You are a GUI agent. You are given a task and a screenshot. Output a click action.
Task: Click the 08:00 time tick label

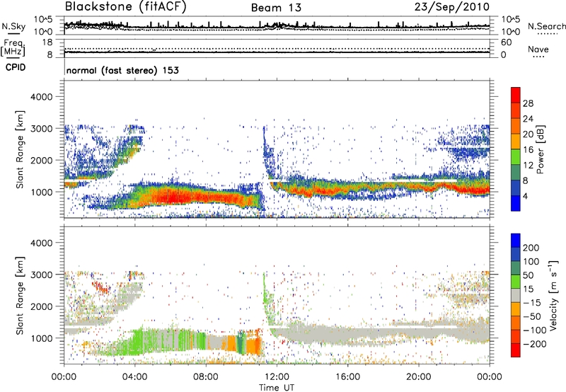(x=206, y=377)
